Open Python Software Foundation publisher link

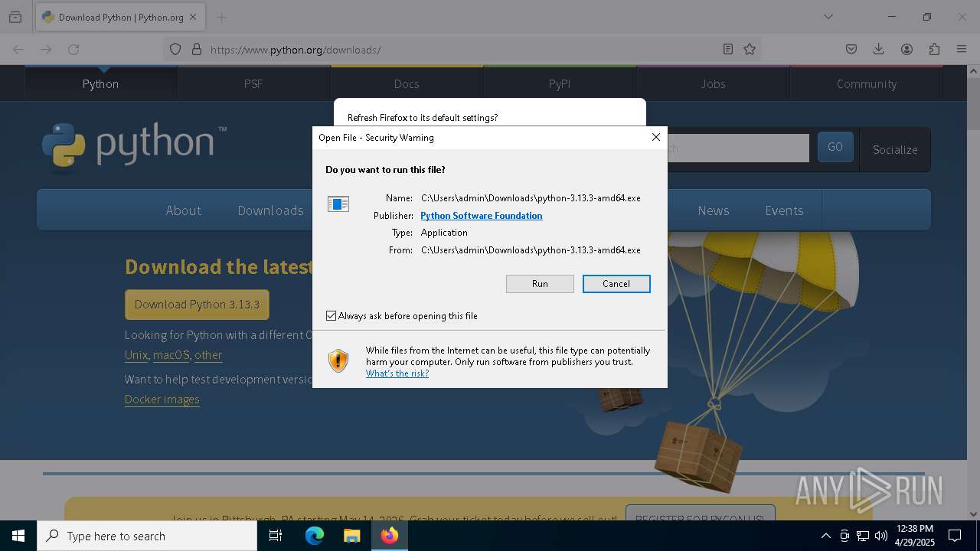click(x=482, y=216)
